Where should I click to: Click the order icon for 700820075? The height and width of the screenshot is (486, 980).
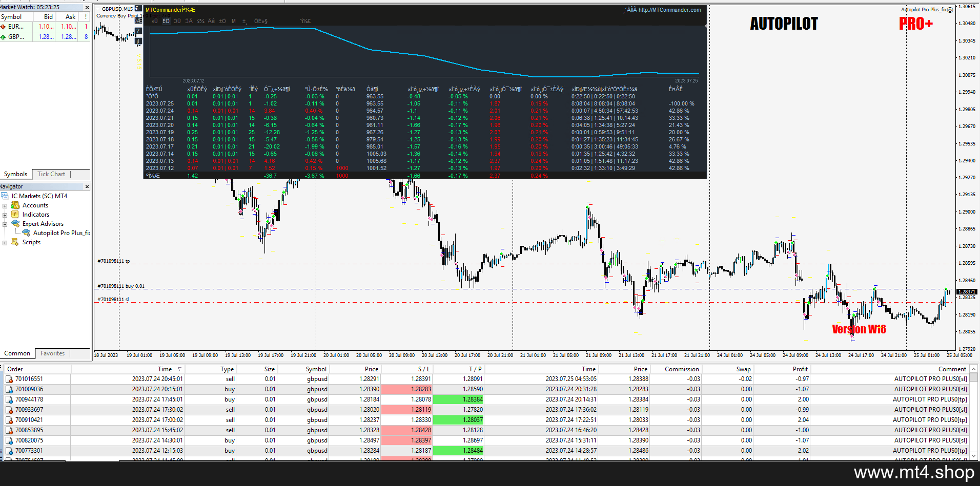[9, 440]
